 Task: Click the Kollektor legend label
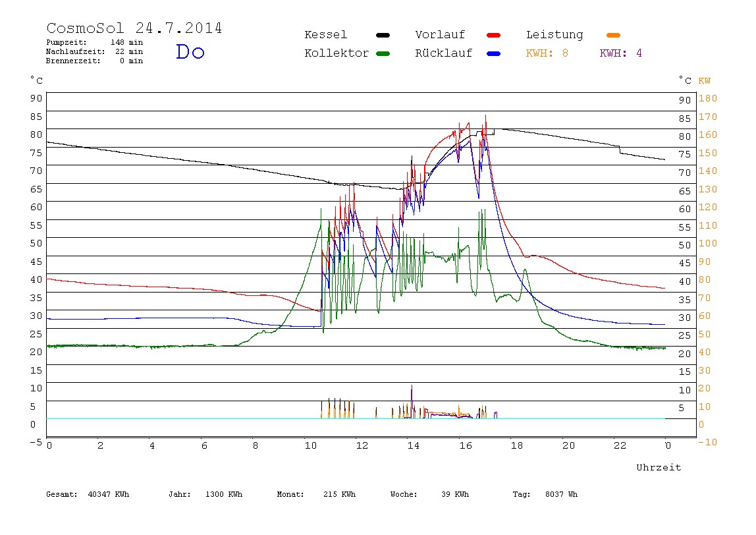[337, 53]
